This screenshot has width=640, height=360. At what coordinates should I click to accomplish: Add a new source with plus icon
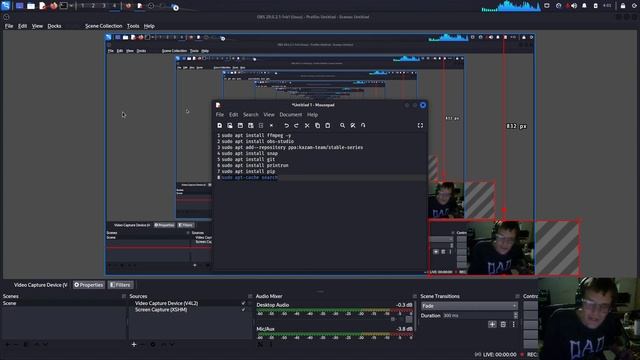pos(134,344)
